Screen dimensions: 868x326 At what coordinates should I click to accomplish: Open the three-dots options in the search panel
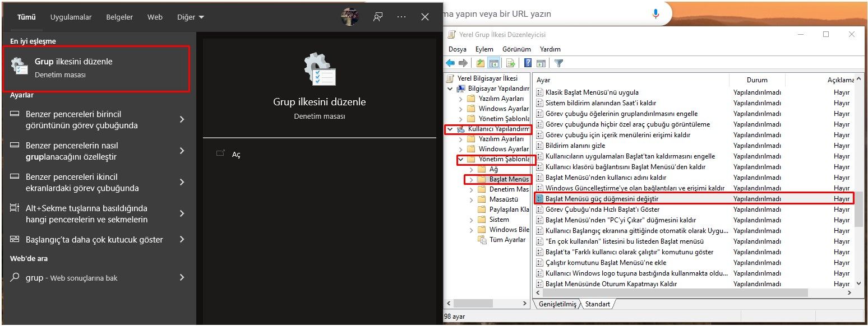coord(401,17)
